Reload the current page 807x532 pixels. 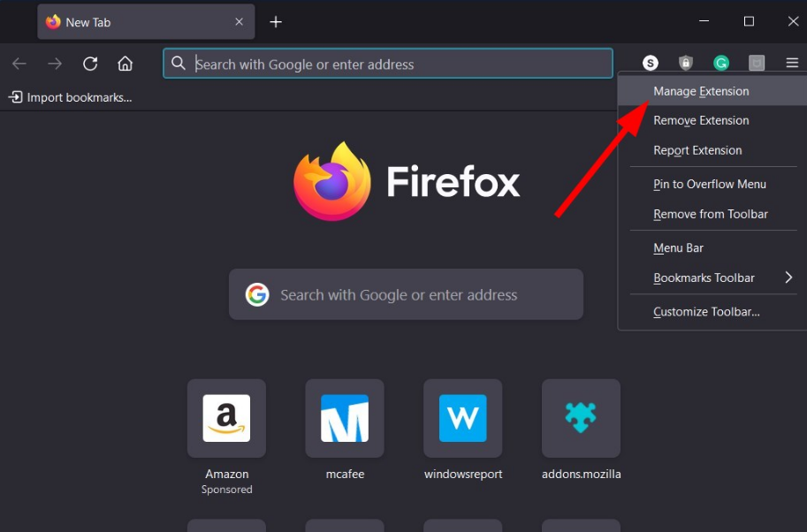90,64
